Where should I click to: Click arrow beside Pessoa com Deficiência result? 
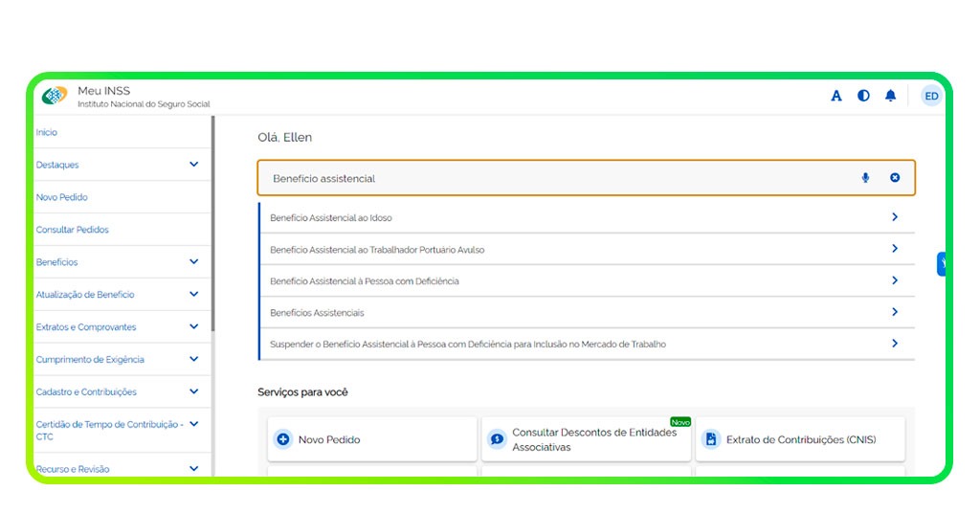(x=895, y=280)
